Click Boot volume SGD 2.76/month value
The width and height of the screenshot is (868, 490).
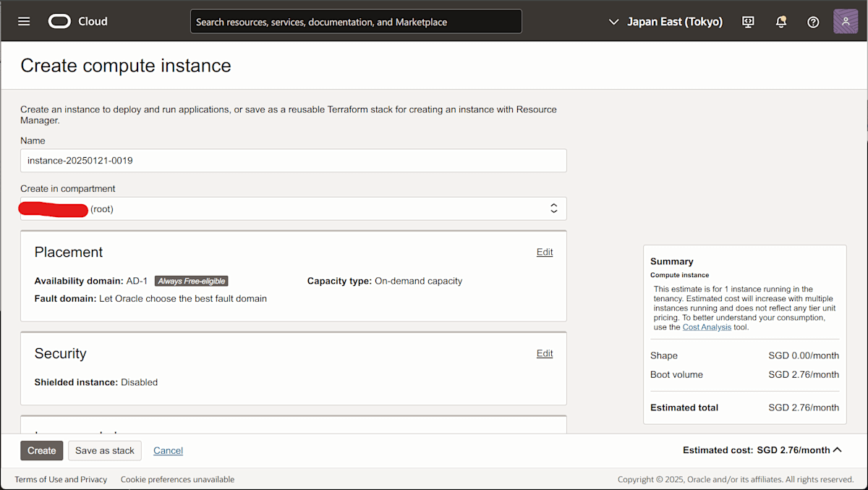(x=804, y=375)
